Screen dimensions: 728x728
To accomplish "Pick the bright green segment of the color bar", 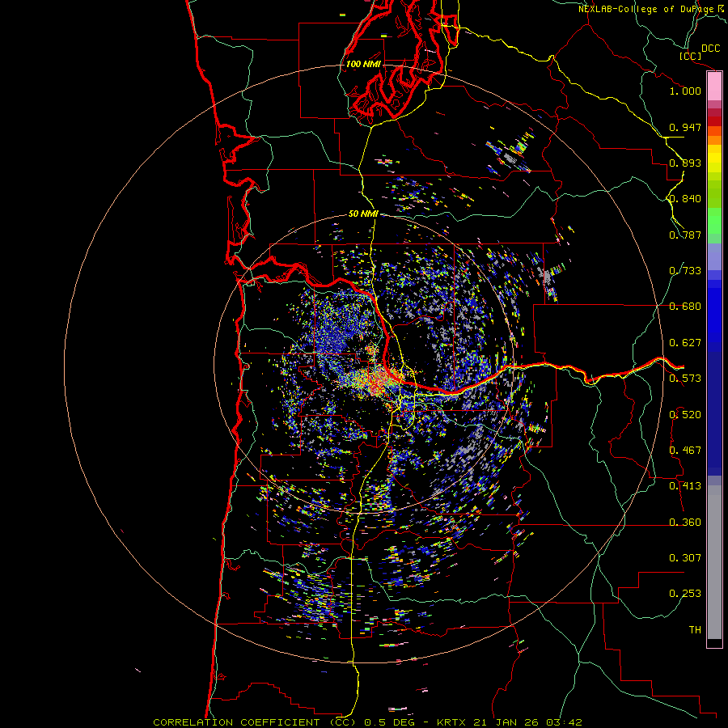I will coord(714,220).
